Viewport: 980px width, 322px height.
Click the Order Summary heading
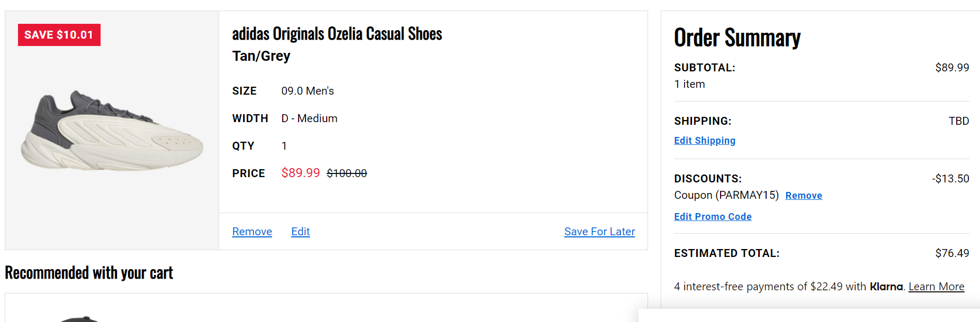coord(736,38)
